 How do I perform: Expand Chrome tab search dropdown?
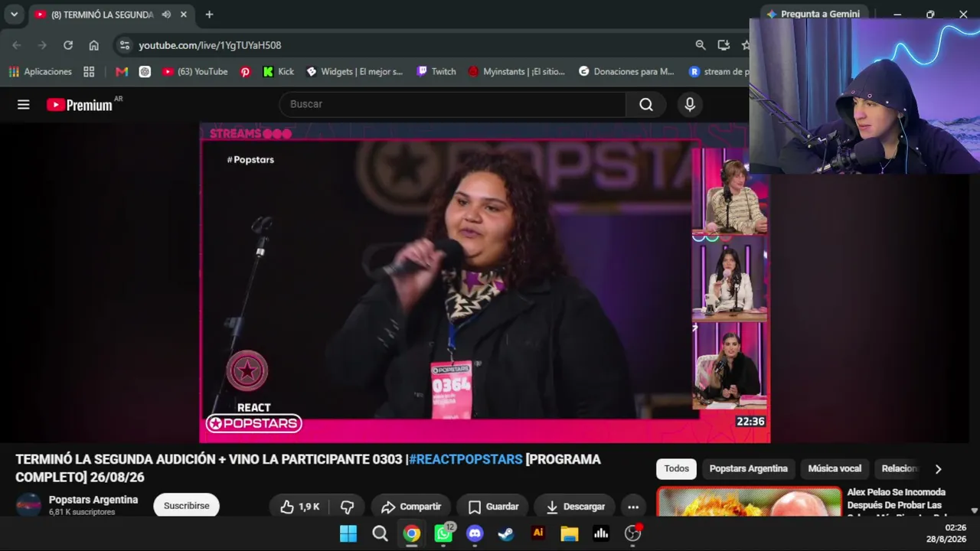[14, 15]
